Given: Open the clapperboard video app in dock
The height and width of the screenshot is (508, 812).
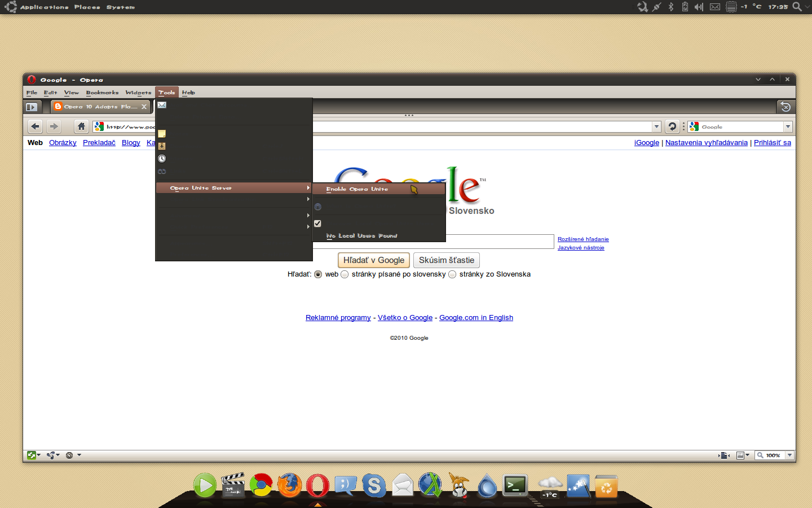Looking at the screenshot, I should pyautogui.click(x=233, y=485).
